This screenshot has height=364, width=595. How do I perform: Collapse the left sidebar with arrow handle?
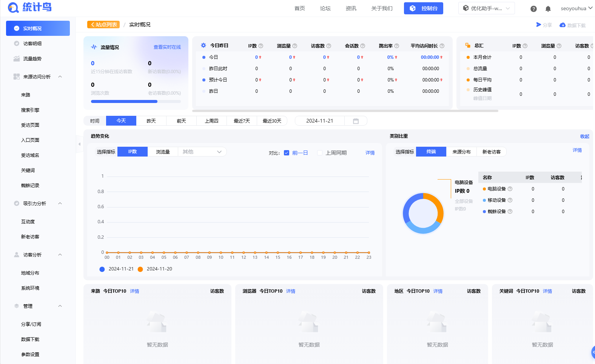coord(79,144)
